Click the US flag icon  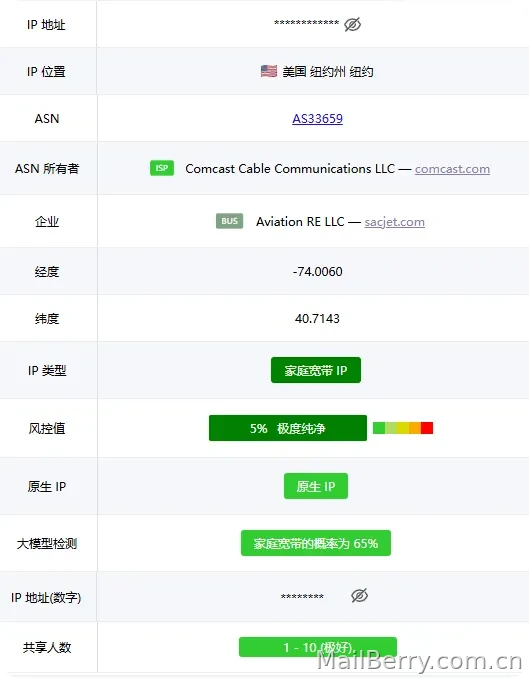pos(269,71)
